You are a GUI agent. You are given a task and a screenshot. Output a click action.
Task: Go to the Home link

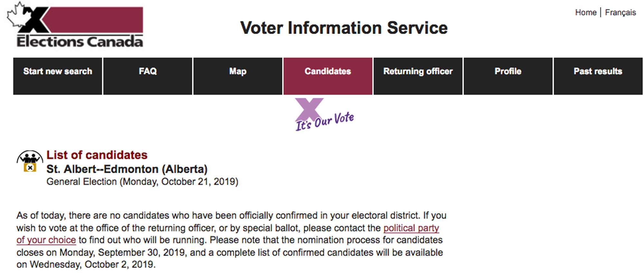pos(586,13)
